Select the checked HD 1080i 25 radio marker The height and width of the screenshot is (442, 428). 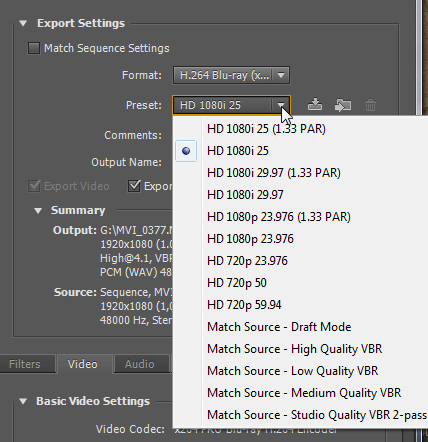[x=186, y=151]
